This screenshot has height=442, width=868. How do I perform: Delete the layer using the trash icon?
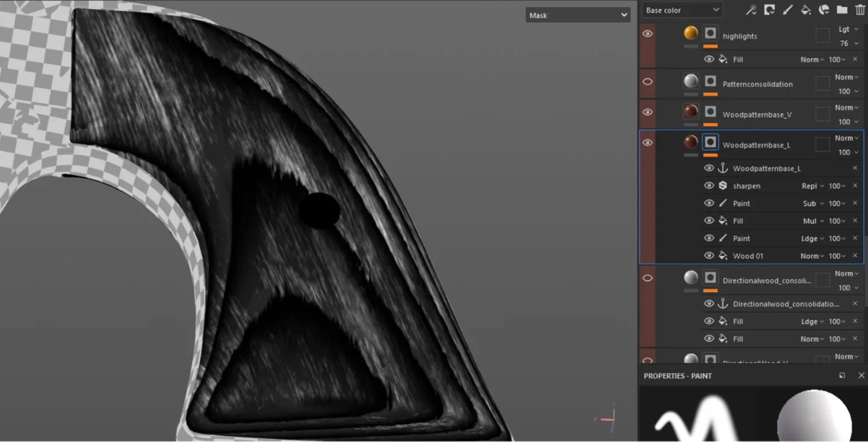click(860, 9)
